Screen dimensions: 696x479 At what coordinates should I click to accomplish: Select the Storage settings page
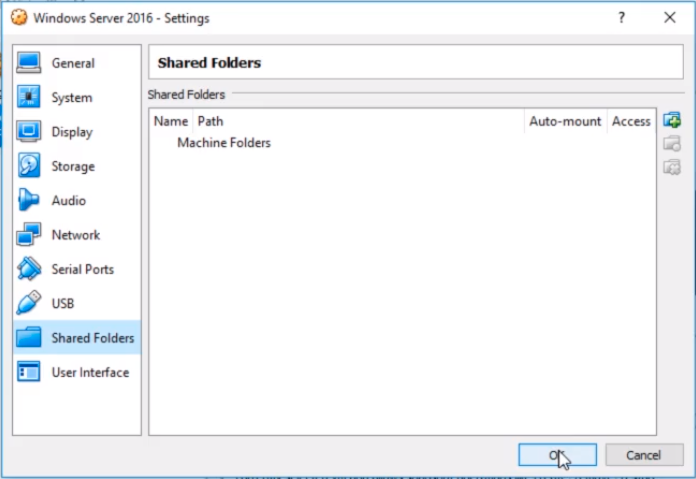coord(77,166)
